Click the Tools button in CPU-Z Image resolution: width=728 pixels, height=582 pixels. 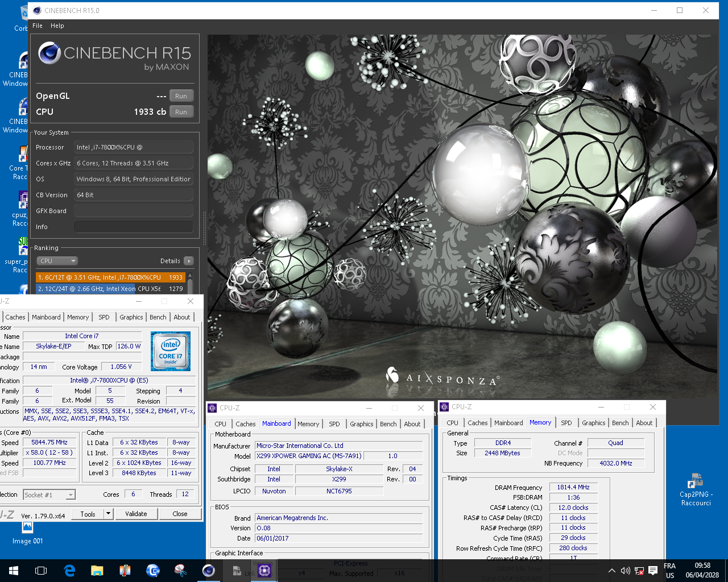click(88, 514)
